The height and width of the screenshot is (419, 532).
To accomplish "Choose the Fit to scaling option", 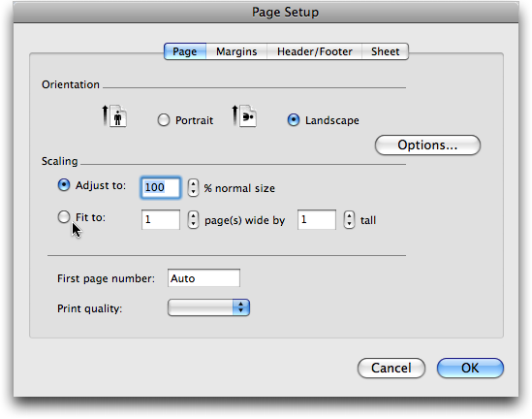I will 64,217.
